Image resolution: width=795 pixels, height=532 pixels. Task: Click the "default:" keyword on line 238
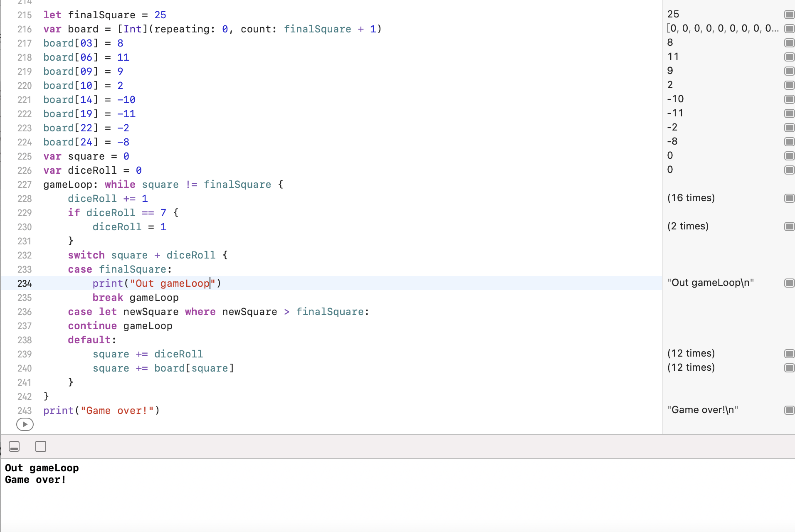tap(92, 340)
